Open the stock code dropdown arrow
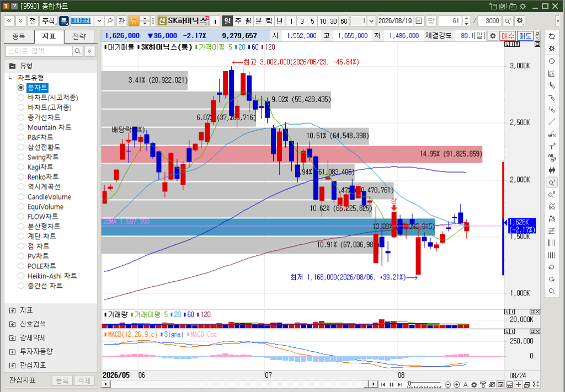This screenshot has width=565, height=392. [99, 21]
